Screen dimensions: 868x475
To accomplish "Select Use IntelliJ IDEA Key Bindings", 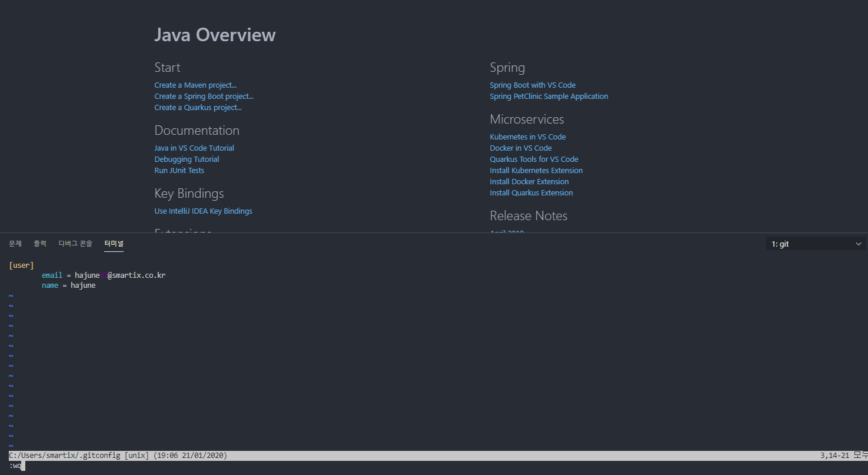I will pos(203,211).
